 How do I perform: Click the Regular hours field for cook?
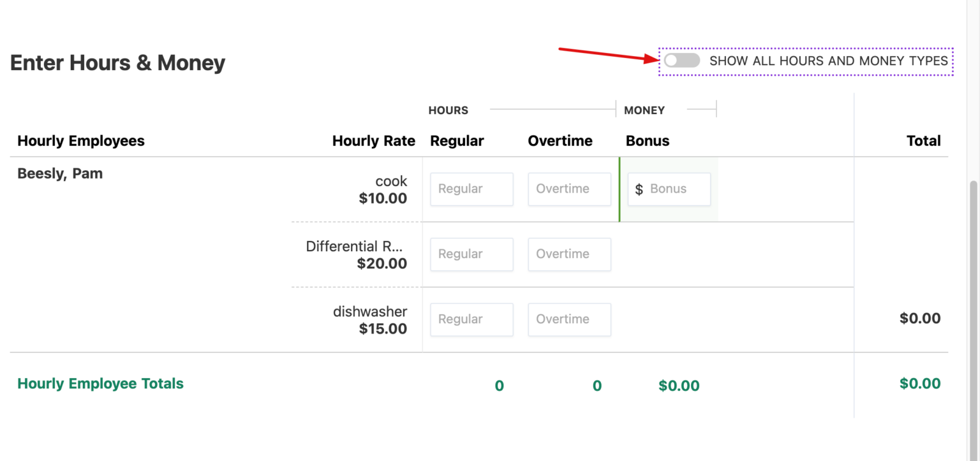click(471, 189)
